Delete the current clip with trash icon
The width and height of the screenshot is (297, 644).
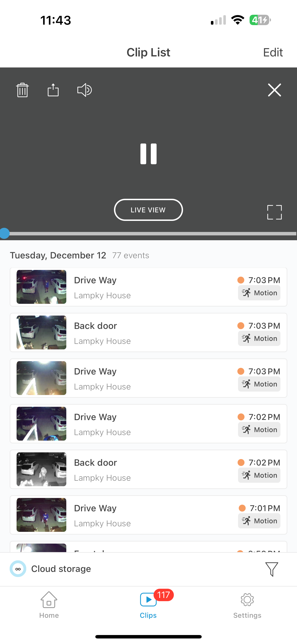coord(22,90)
